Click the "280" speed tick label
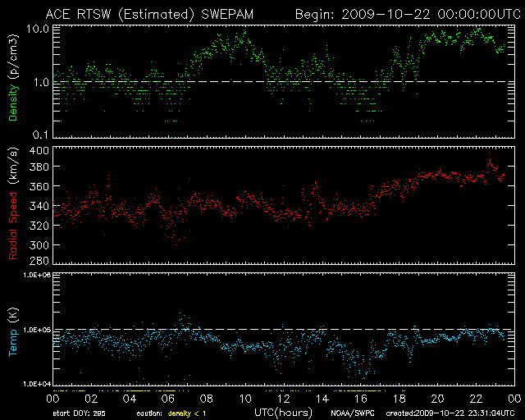 pyautogui.click(x=39, y=260)
